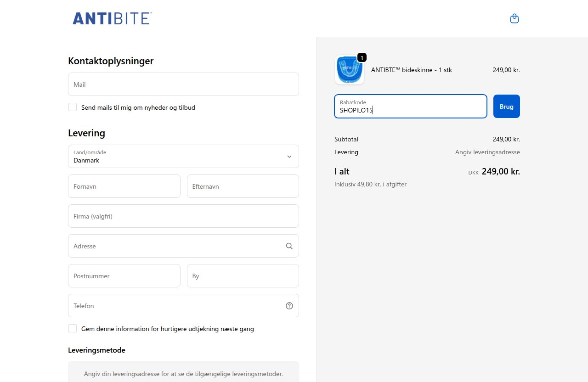
Task: Focus the Mail input field
Action: (183, 84)
